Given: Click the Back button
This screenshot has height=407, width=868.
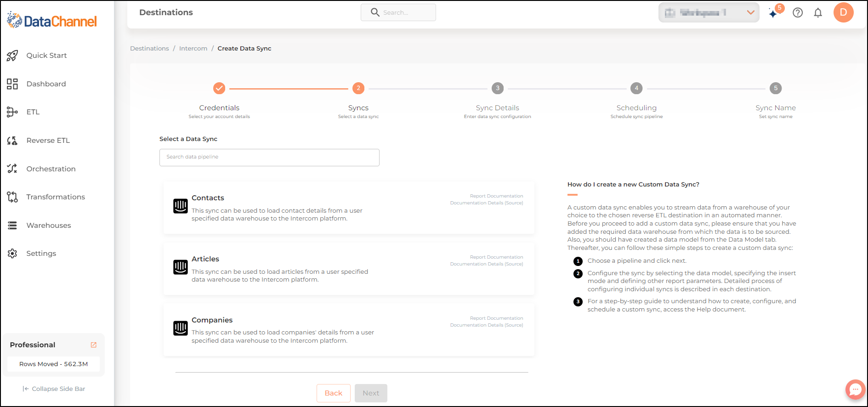Looking at the screenshot, I should (334, 393).
